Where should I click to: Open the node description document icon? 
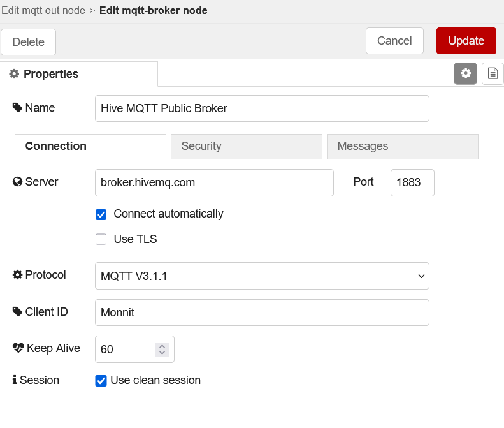coord(493,73)
